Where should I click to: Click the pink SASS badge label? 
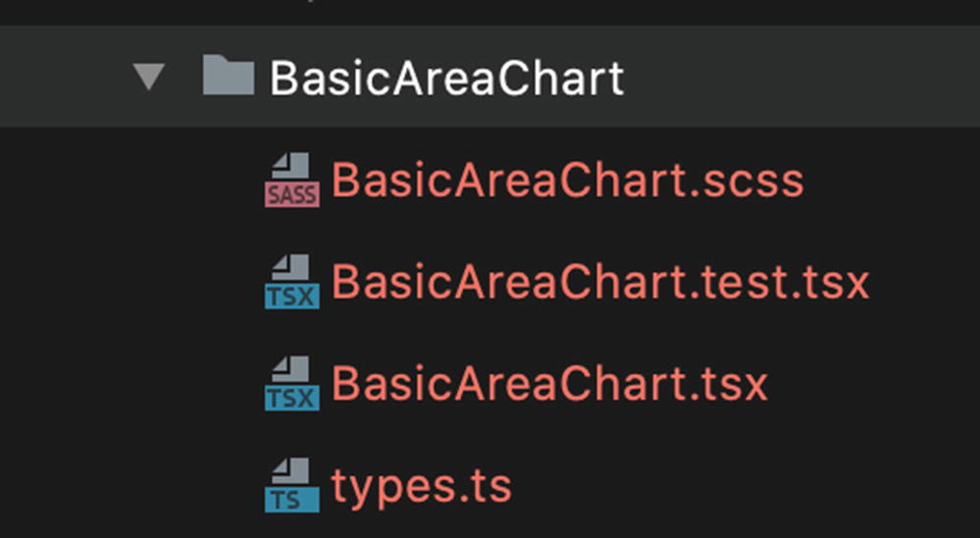click(291, 193)
